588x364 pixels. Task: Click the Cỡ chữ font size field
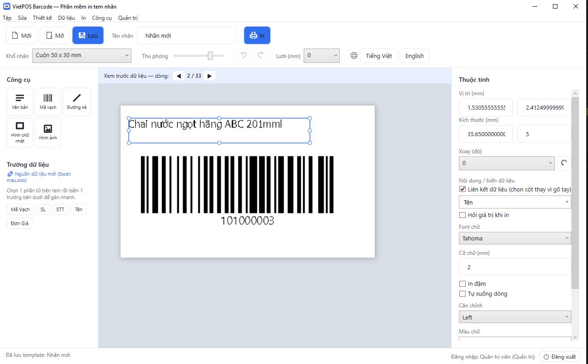click(515, 267)
